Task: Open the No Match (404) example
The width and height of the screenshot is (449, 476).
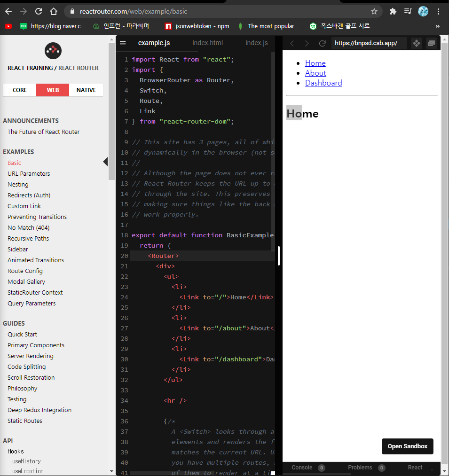Action: coord(29,228)
